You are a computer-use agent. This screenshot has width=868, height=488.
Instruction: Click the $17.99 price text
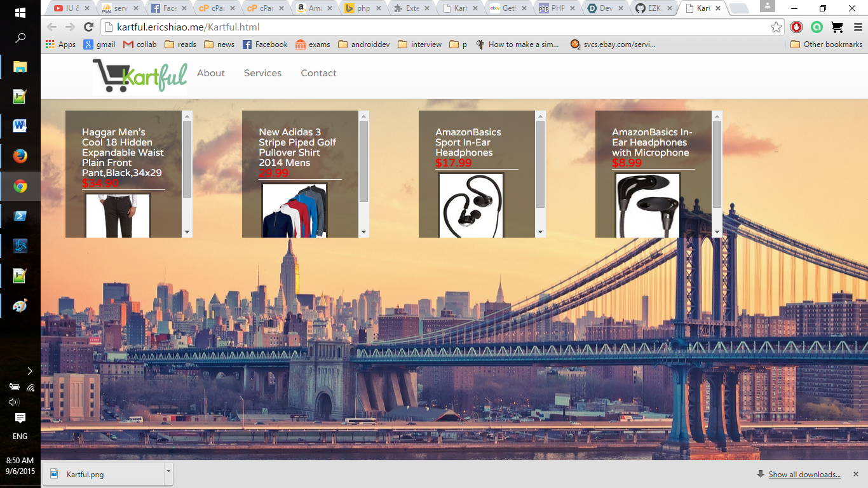click(454, 163)
